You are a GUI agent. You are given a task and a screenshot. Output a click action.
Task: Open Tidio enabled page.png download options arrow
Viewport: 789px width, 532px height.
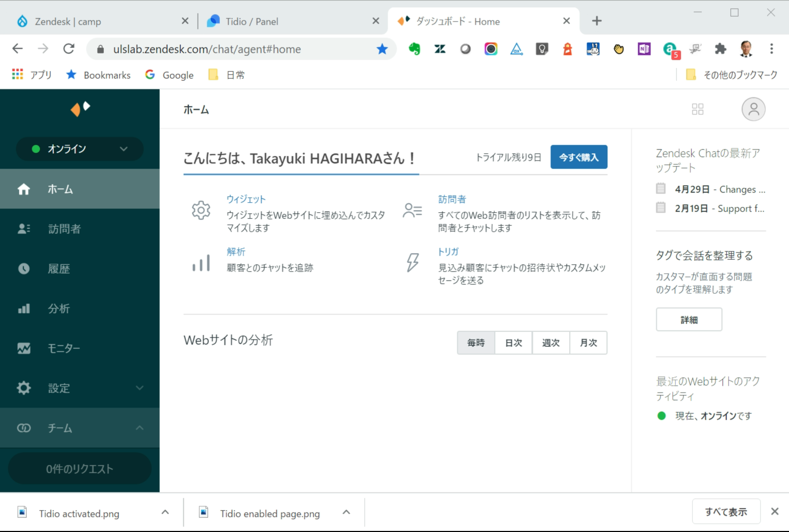coord(346,512)
